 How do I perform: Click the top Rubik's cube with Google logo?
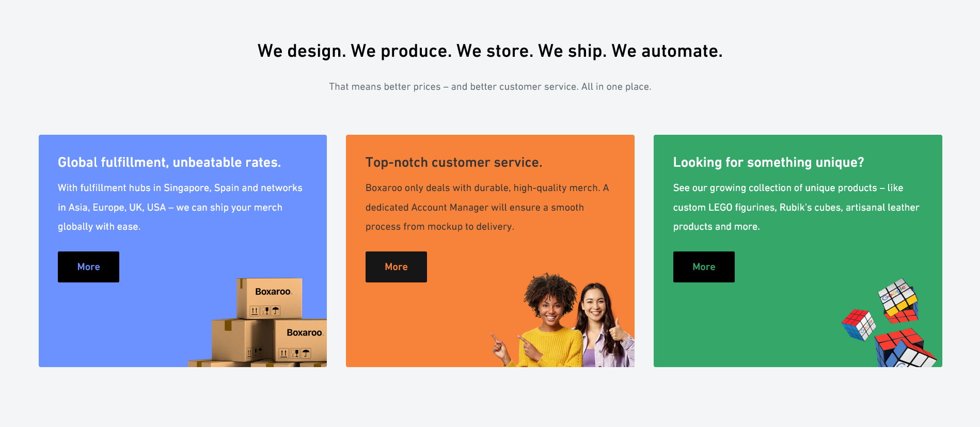[x=899, y=300]
